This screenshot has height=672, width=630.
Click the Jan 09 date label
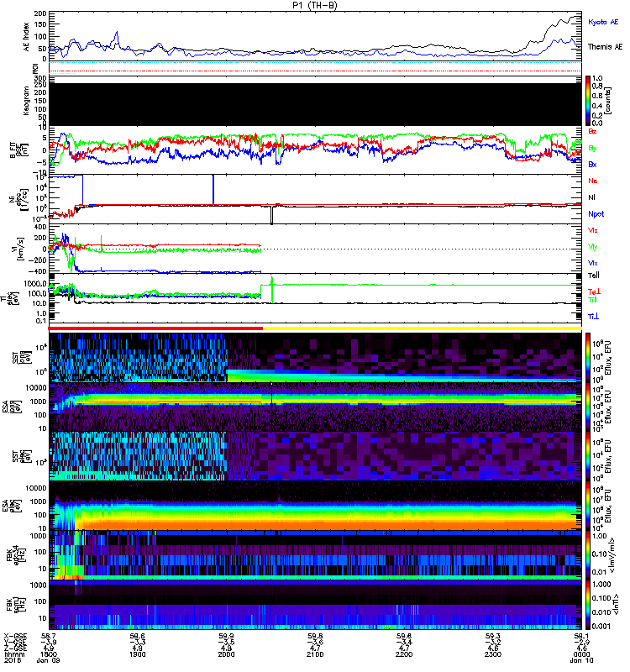click(49, 660)
